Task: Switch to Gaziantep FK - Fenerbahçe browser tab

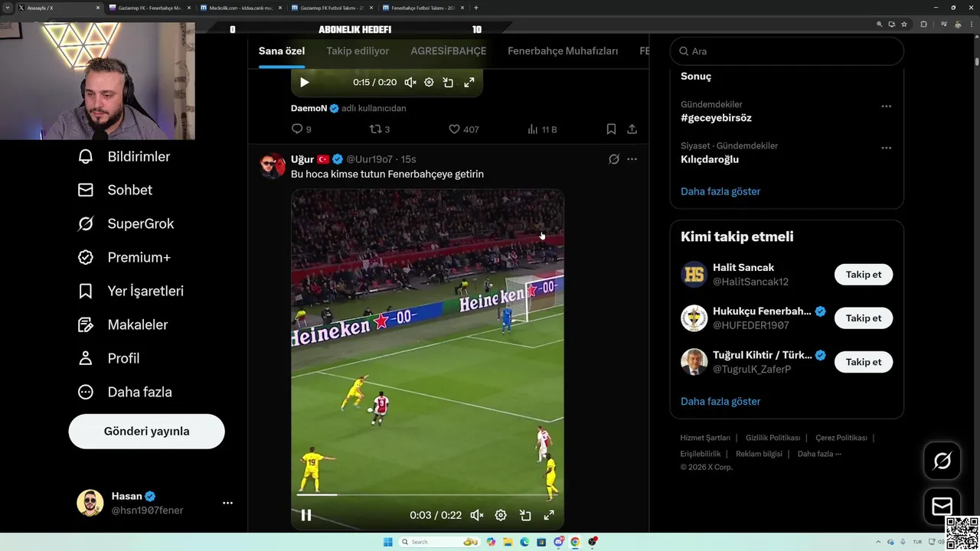Action: 151,8
